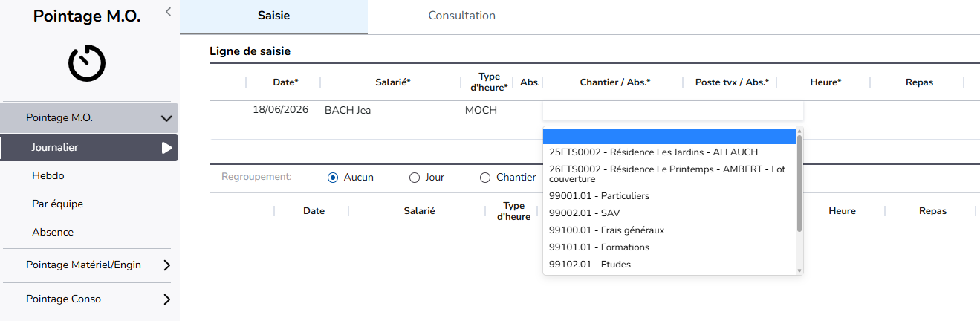This screenshot has height=321, width=980.
Task: Open the Journalier menu entry
Action: (89, 148)
